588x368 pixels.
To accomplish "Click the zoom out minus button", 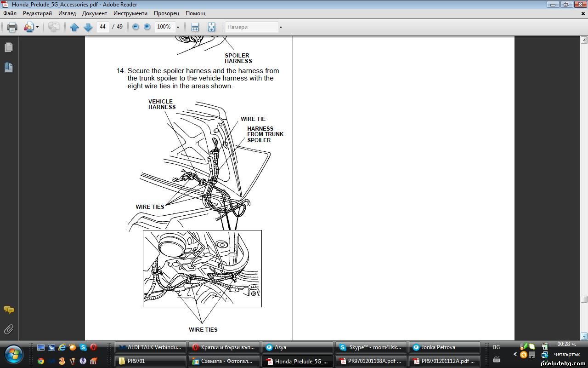I will click(x=136, y=27).
